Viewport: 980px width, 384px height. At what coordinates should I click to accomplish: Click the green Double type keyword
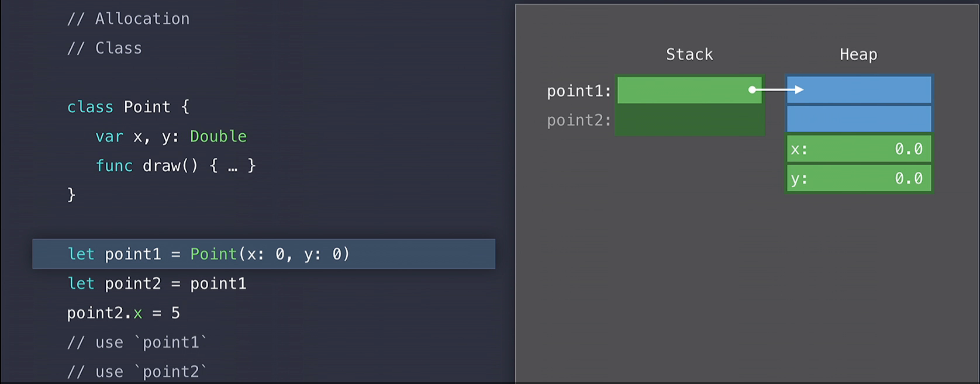218,136
